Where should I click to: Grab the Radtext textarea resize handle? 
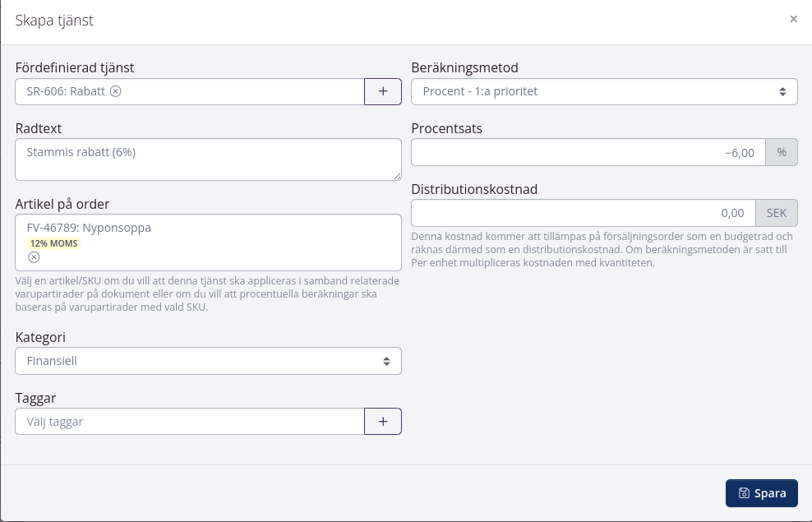397,176
